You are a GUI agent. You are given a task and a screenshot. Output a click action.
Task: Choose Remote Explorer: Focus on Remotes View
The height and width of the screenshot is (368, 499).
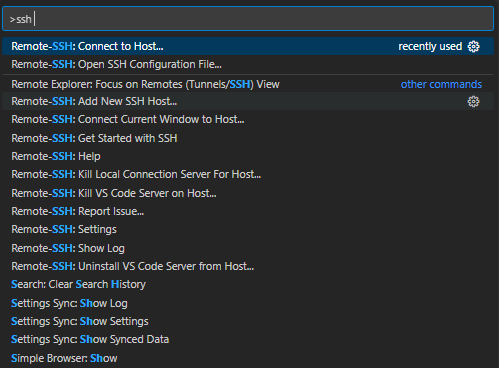[248, 84]
